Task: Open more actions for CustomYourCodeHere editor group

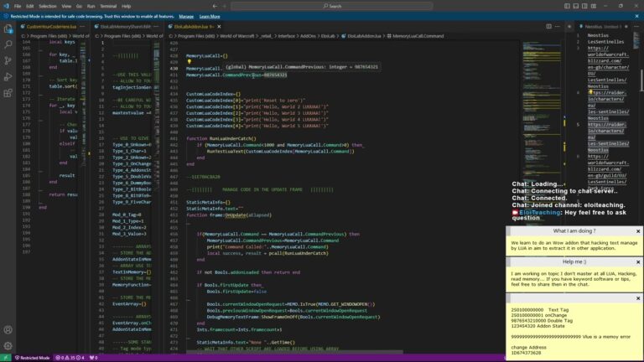Action: [x=82, y=26]
